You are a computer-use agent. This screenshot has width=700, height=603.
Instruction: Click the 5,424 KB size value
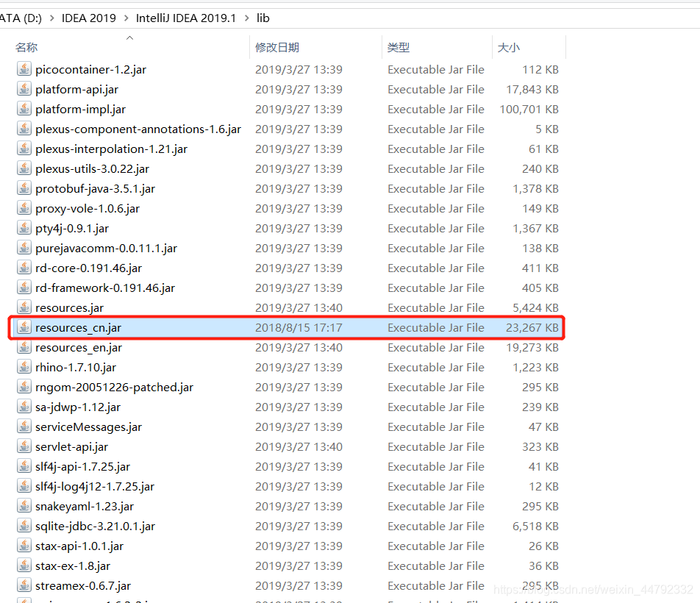(x=536, y=307)
